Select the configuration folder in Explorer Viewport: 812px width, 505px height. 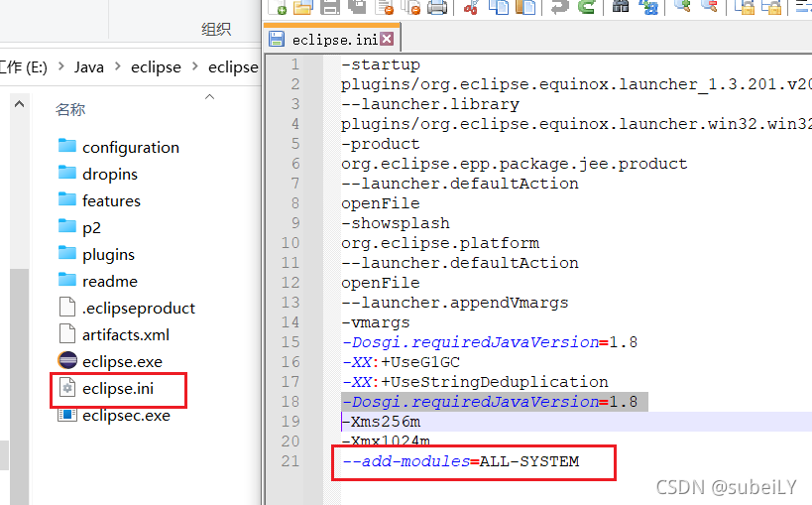pyautogui.click(x=131, y=147)
